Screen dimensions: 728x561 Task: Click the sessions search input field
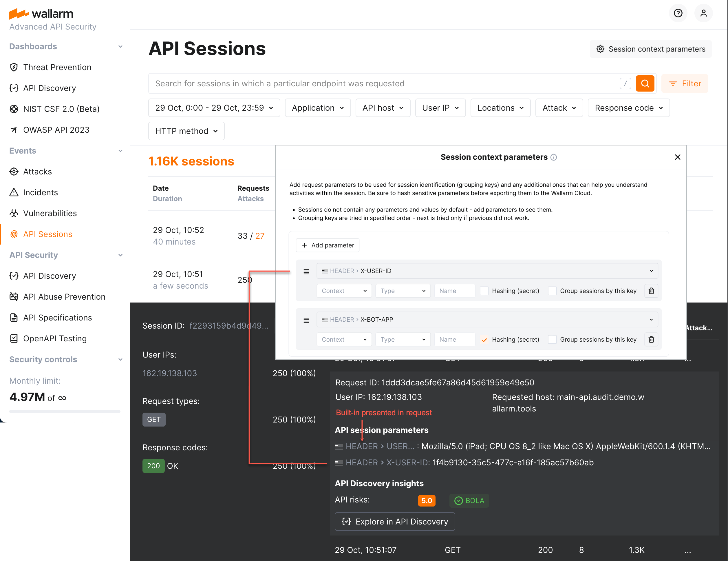[383, 83]
